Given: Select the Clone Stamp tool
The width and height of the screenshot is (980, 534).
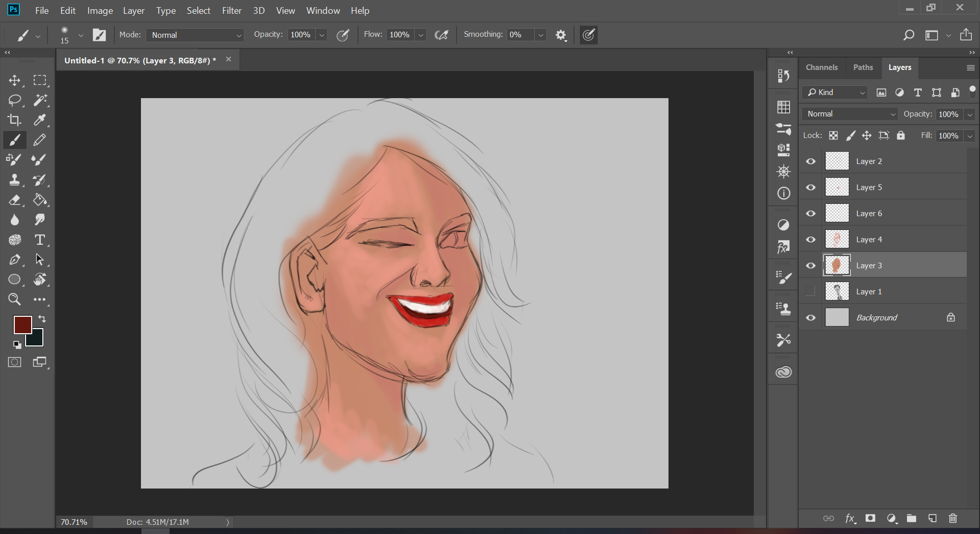Looking at the screenshot, I should (14, 179).
